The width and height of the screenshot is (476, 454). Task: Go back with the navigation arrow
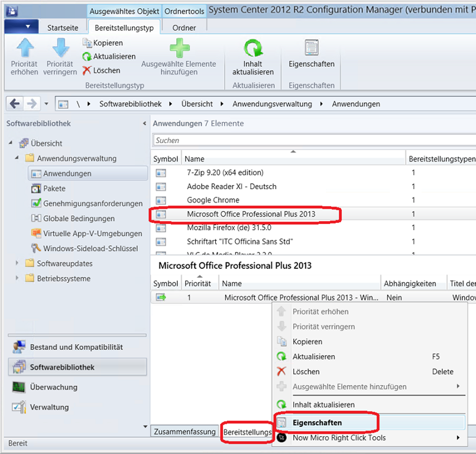coord(15,104)
